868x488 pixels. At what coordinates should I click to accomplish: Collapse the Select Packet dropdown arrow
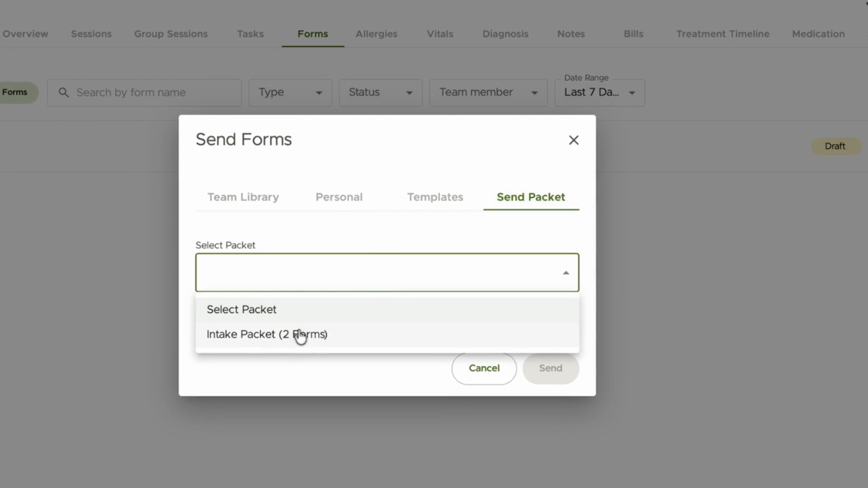566,273
